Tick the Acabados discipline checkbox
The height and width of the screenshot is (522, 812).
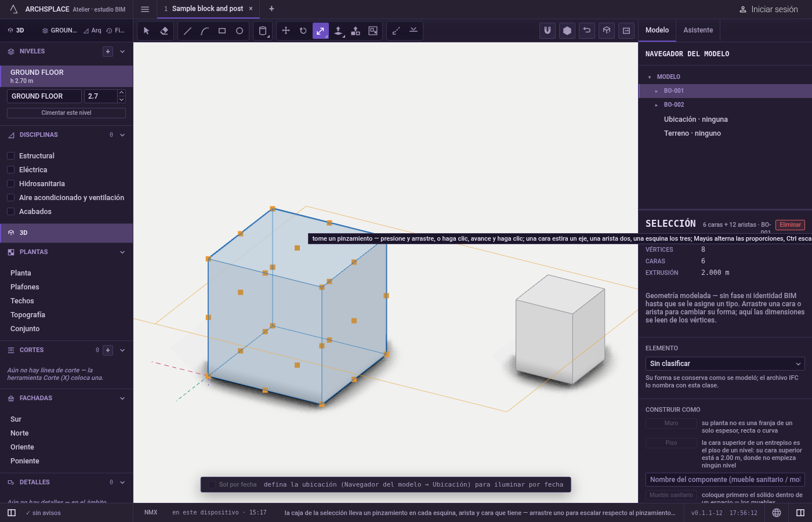point(10,212)
